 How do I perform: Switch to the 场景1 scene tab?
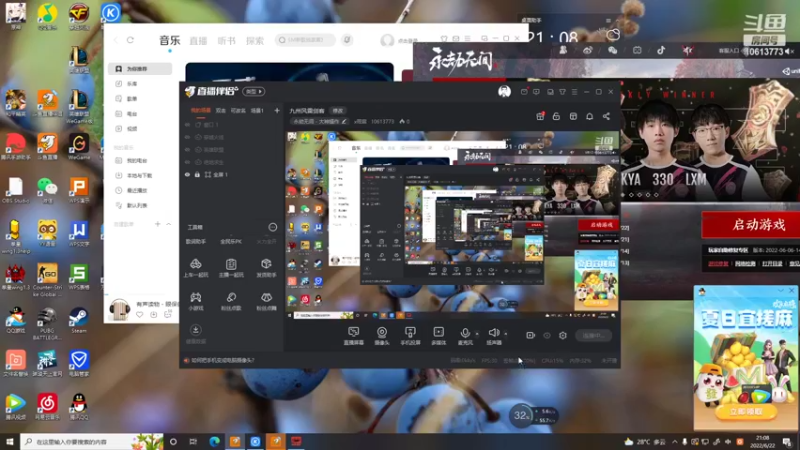point(257,110)
